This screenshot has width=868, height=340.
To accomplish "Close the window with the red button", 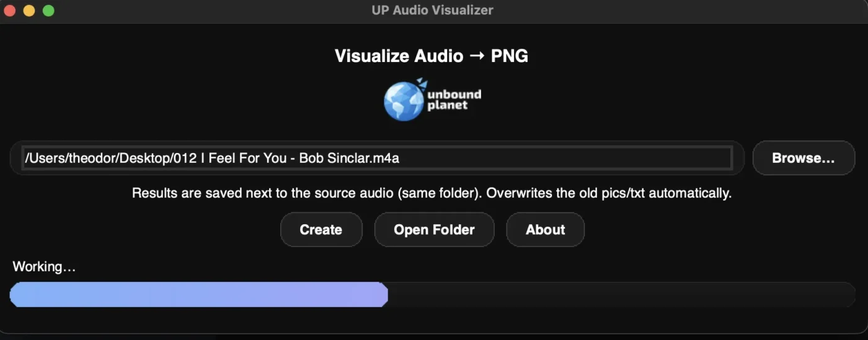I will tap(10, 11).
